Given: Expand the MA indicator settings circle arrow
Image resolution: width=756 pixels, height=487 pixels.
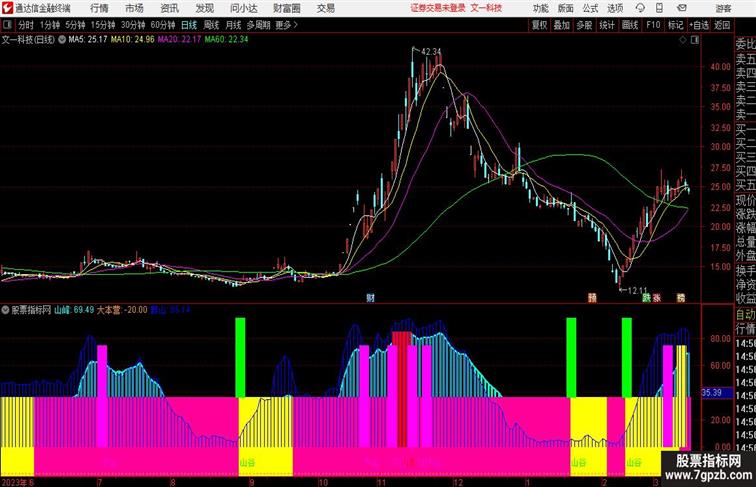Looking at the screenshot, I should coord(62,40).
